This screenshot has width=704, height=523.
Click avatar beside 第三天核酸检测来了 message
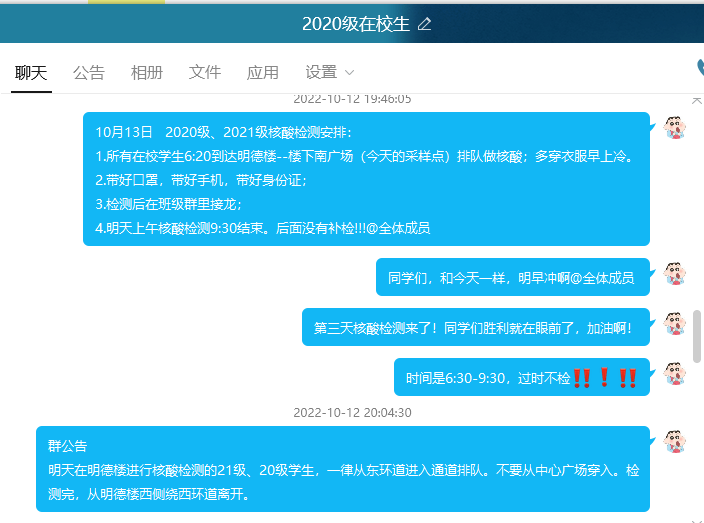click(675, 324)
